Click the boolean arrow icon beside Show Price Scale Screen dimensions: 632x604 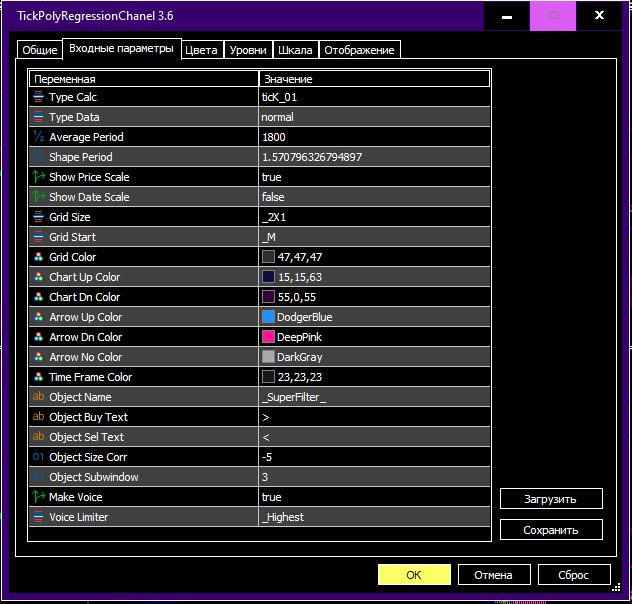click(38, 177)
